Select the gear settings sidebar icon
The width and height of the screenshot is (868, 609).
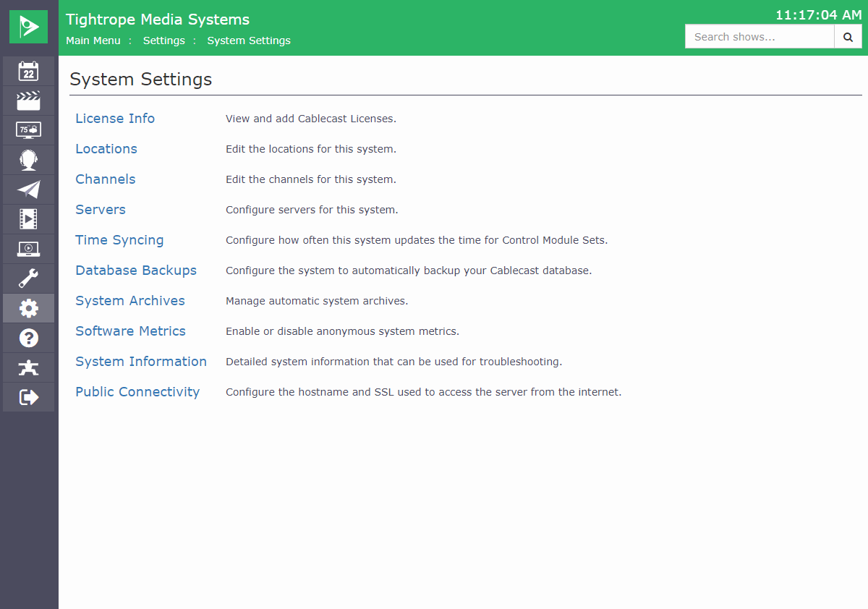(28, 308)
